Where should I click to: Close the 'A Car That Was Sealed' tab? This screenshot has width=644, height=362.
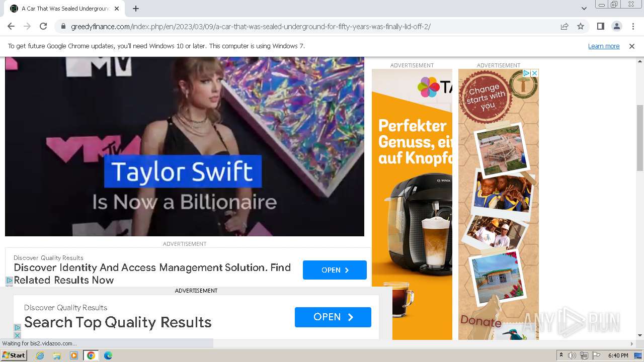click(x=117, y=9)
